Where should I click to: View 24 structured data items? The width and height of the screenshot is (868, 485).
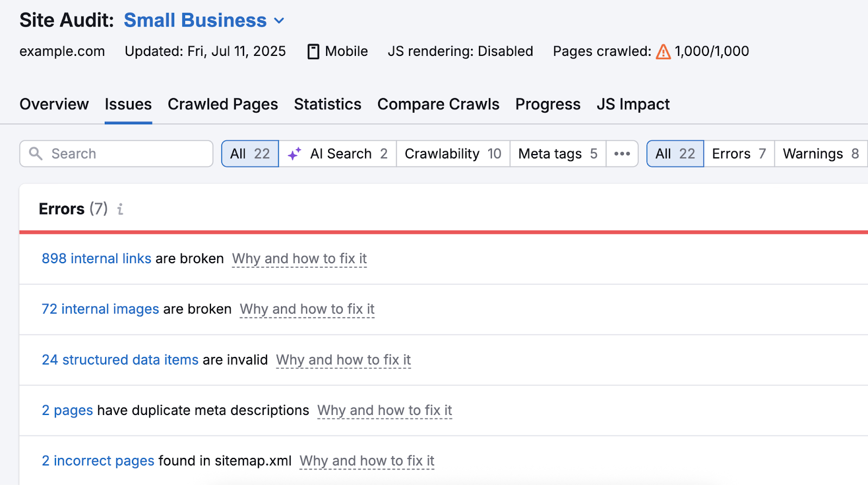[x=120, y=360]
